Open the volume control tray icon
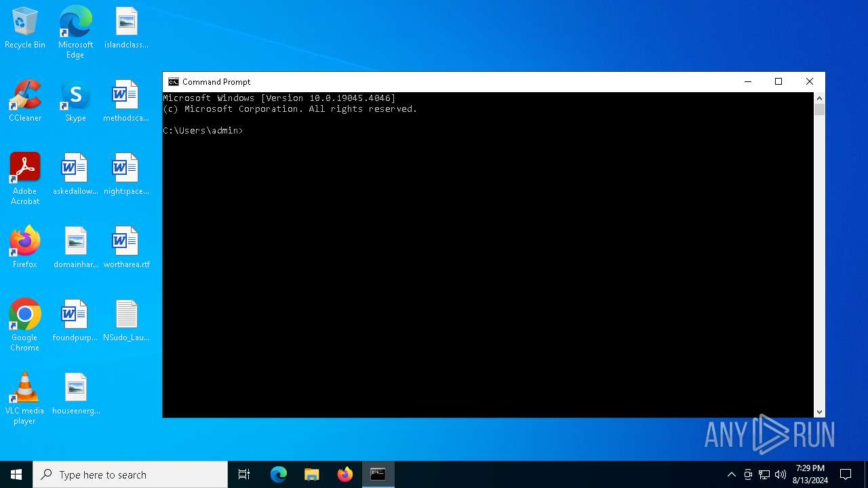Viewport: 868px width, 488px height. [781, 474]
